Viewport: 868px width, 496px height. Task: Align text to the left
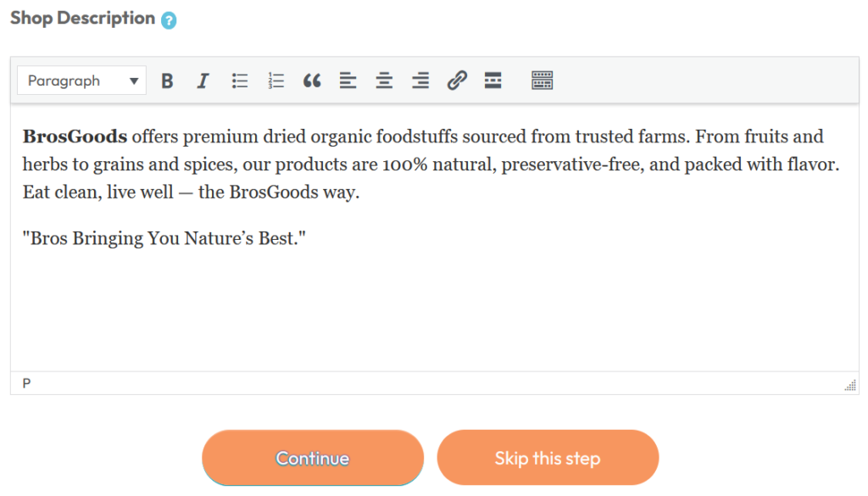click(348, 81)
